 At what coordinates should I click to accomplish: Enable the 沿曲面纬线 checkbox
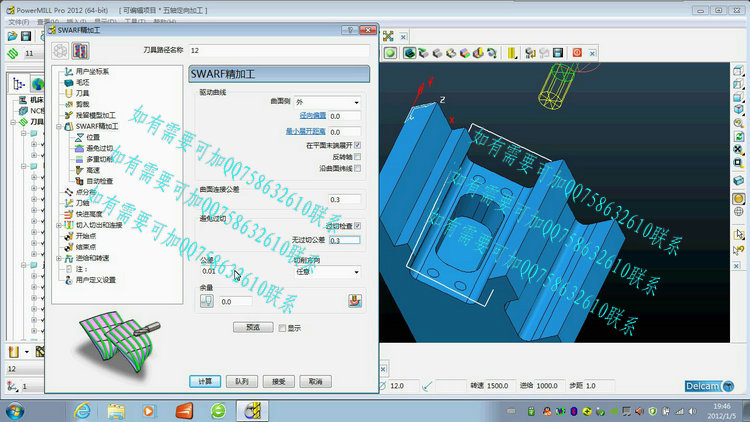tap(358, 168)
